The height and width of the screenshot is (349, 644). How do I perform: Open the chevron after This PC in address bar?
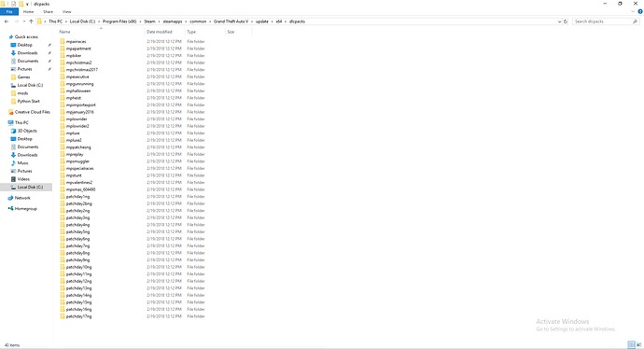pyautogui.click(x=66, y=21)
